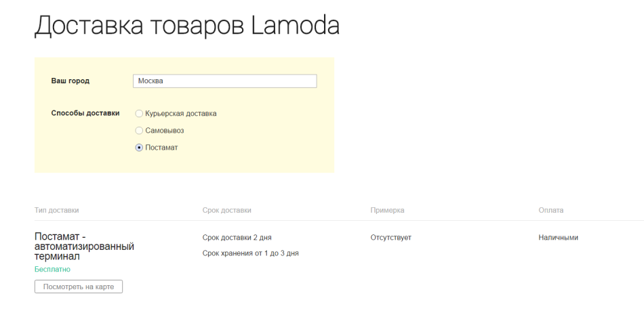Open the map via Посмотреть на карте
The height and width of the screenshot is (317, 644).
(x=79, y=287)
